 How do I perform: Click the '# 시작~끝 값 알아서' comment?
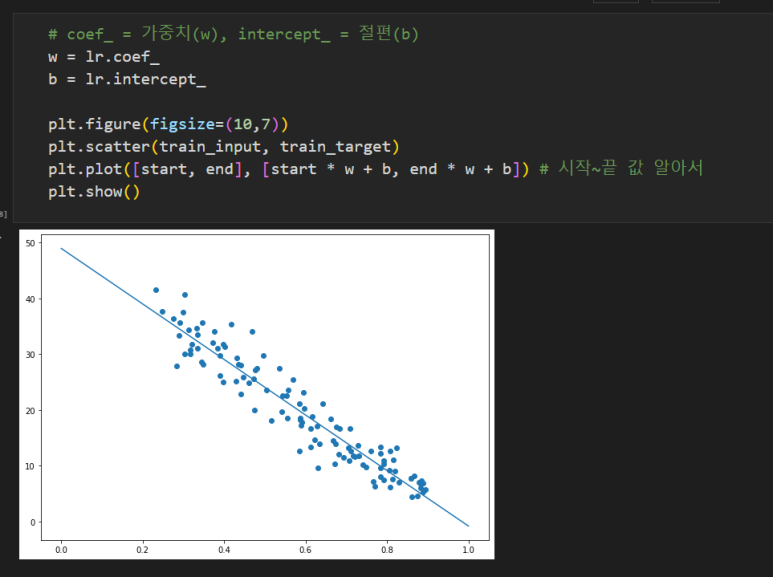(x=621, y=168)
